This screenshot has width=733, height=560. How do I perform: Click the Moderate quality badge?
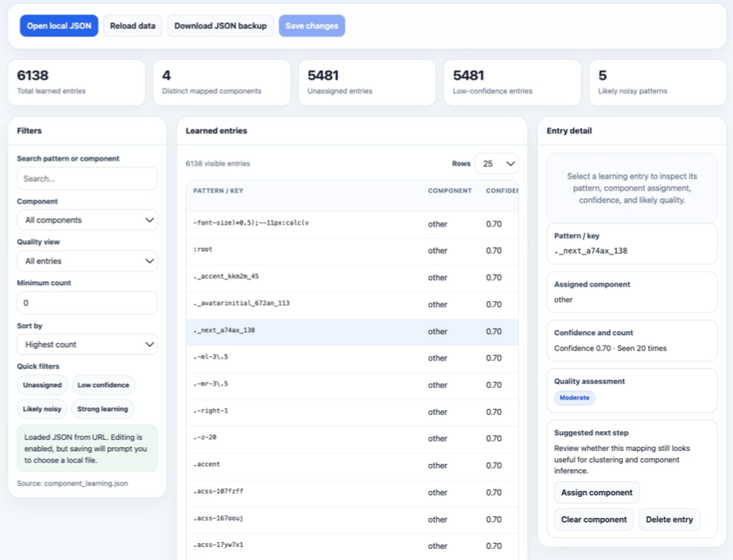tap(575, 398)
